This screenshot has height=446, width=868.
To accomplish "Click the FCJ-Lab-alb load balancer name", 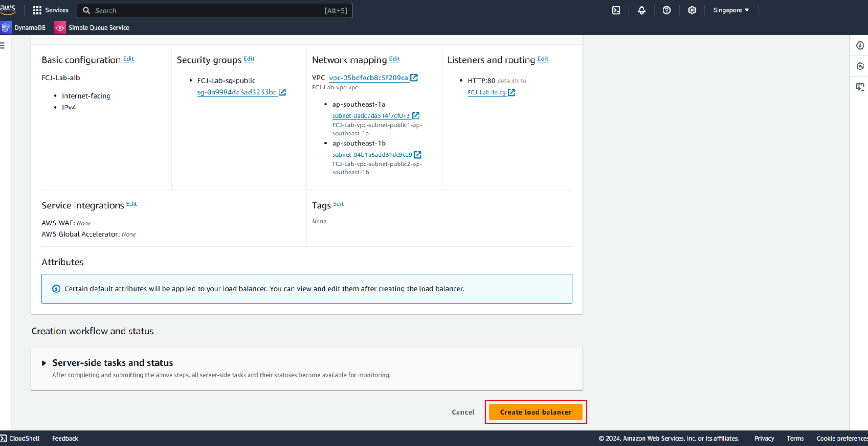I will point(60,78).
